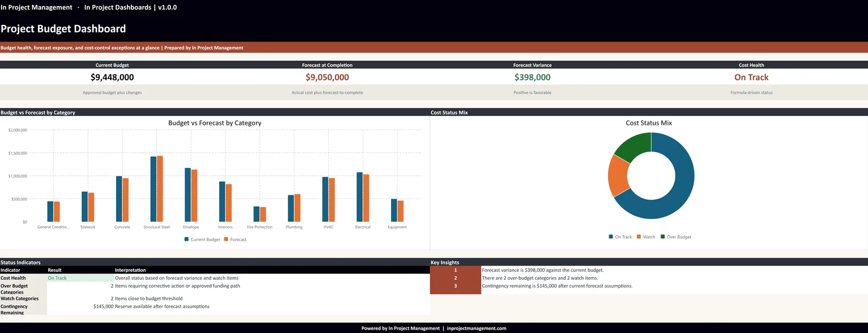Click Actual cost plus forecast-to-complete caption
The width and height of the screenshot is (868, 333).
327,93
